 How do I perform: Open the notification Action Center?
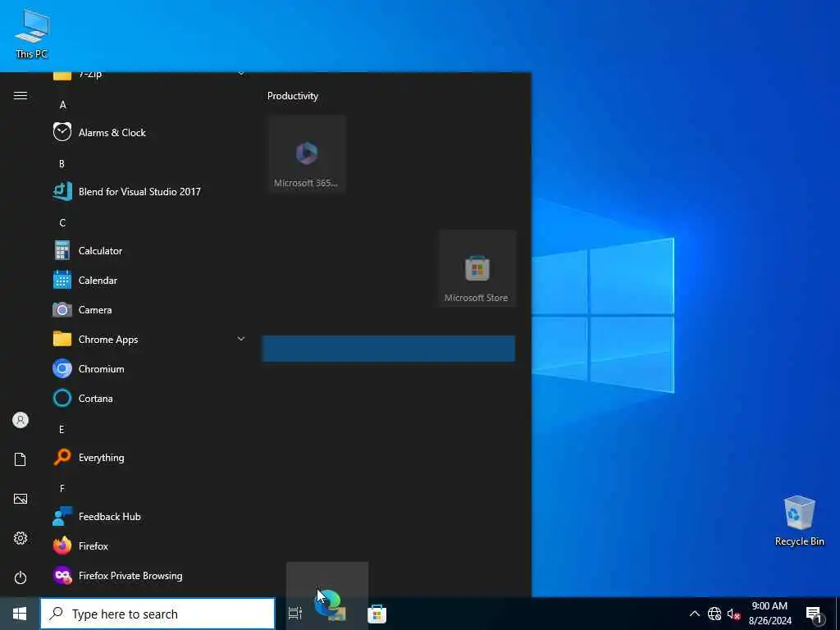click(815, 614)
